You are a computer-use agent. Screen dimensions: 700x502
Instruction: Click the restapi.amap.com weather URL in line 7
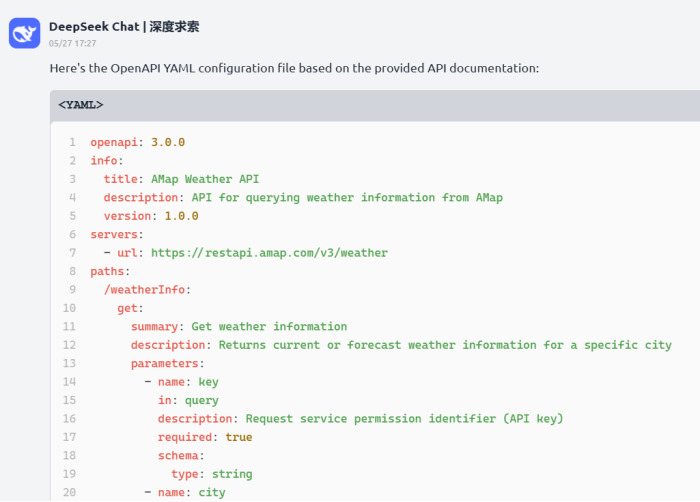[269, 253]
